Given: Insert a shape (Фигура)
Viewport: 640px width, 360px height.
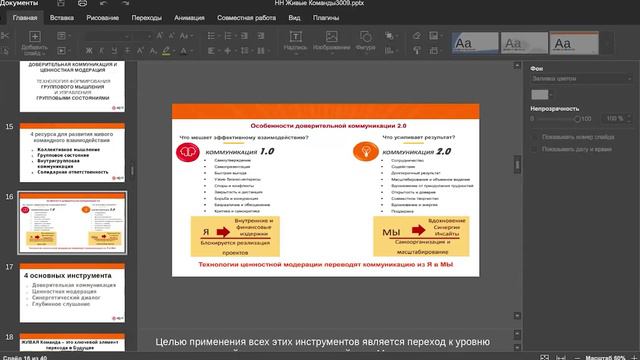Looking at the screenshot, I should (366, 40).
